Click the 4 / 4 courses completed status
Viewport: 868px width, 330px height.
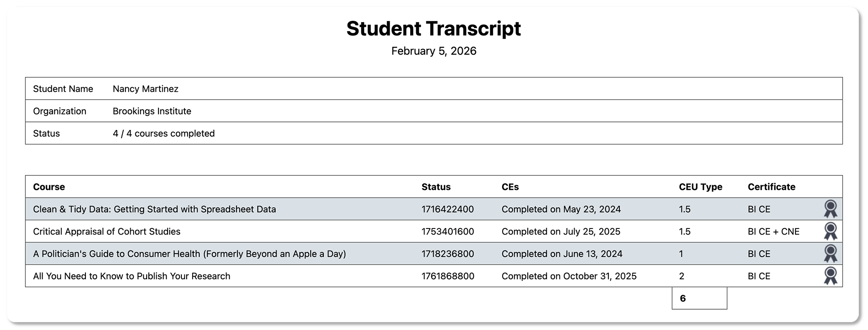click(x=164, y=134)
